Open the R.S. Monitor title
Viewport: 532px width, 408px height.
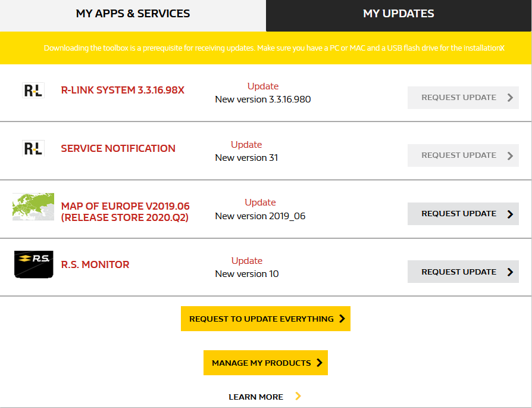(95, 264)
